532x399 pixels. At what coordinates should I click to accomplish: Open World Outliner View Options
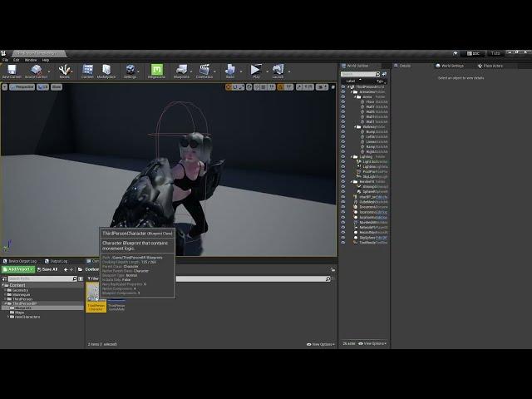(x=372, y=343)
